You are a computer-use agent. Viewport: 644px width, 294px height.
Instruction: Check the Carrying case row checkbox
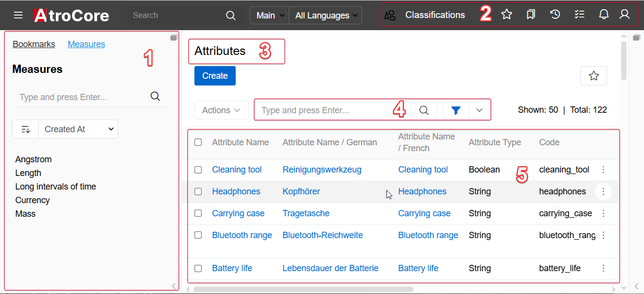pyautogui.click(x=198, y=213)
